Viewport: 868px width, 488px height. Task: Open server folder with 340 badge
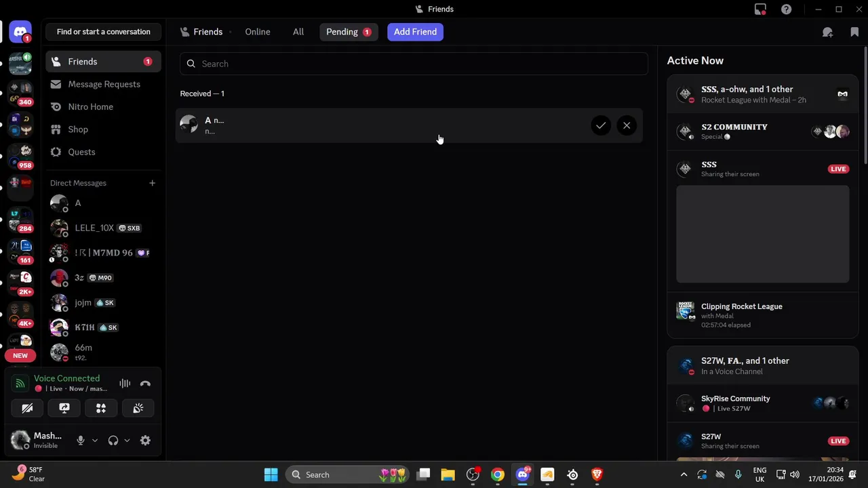(20, 94)
